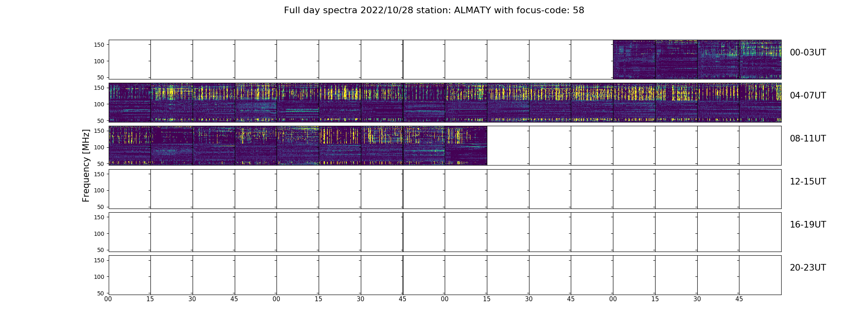The image size is (868, 331).
Task: Click the "Frequency [MHz]" axis label
Action: pos(86,165)
